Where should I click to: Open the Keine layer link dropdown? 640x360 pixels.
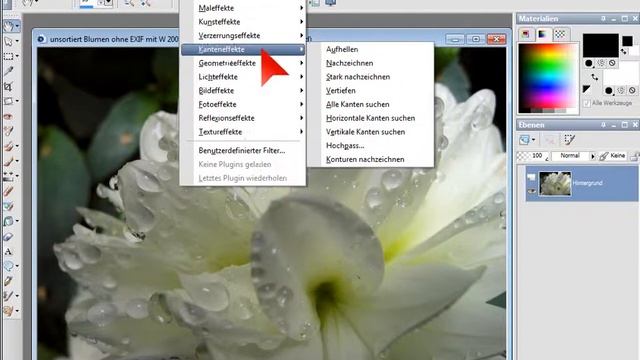pos(613,156)
